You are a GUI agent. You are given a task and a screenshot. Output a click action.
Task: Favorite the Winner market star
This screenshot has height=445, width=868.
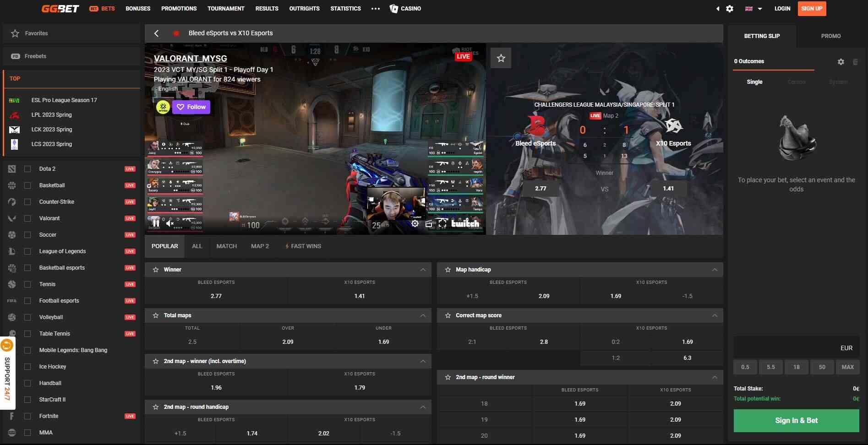[x=156, y=270]
